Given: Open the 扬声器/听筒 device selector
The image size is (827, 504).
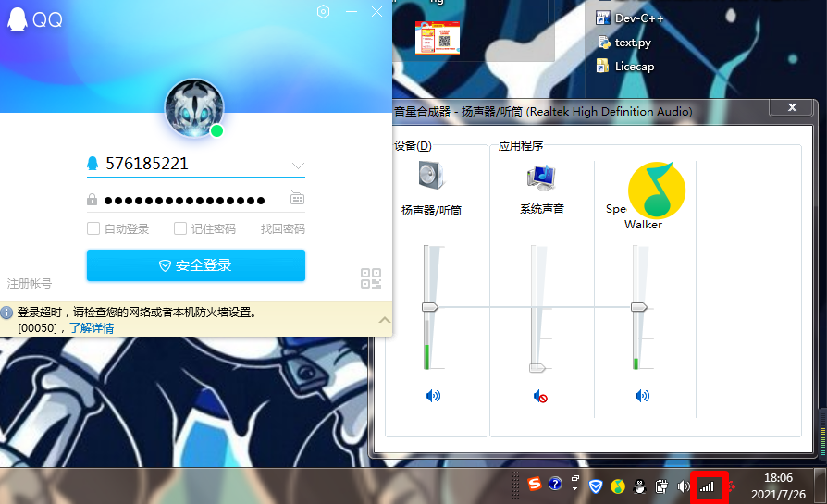Looking at the screenshot, I should (431, 210).
